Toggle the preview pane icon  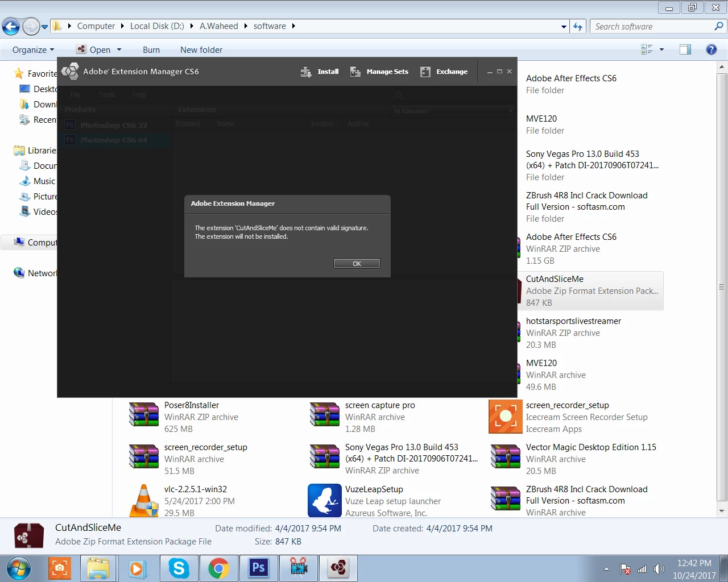tap(685, 50)
